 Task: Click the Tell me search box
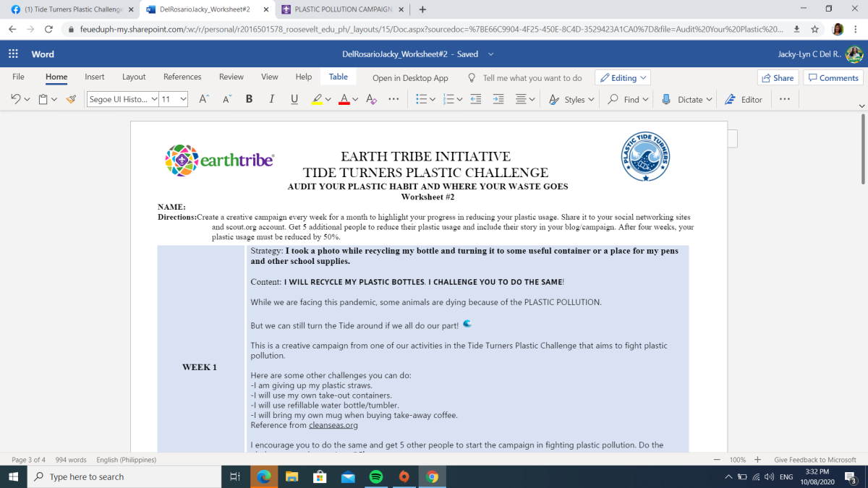pyautogui.click(x=532, y=78)
